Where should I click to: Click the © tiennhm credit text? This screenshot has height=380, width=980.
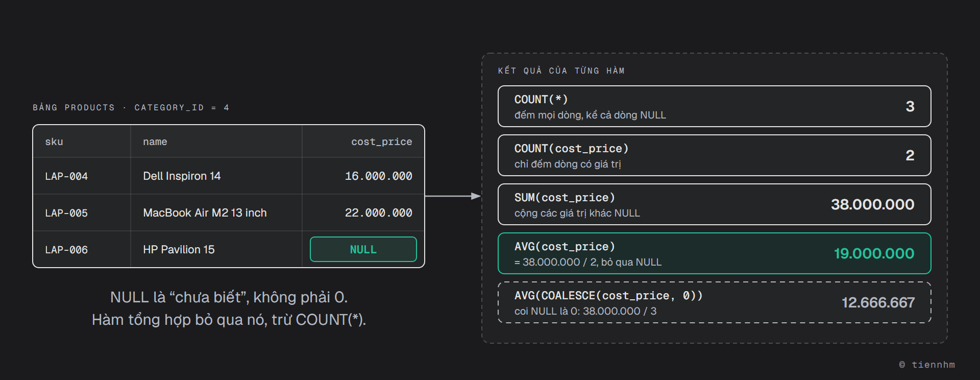click(x=926, y=365)
